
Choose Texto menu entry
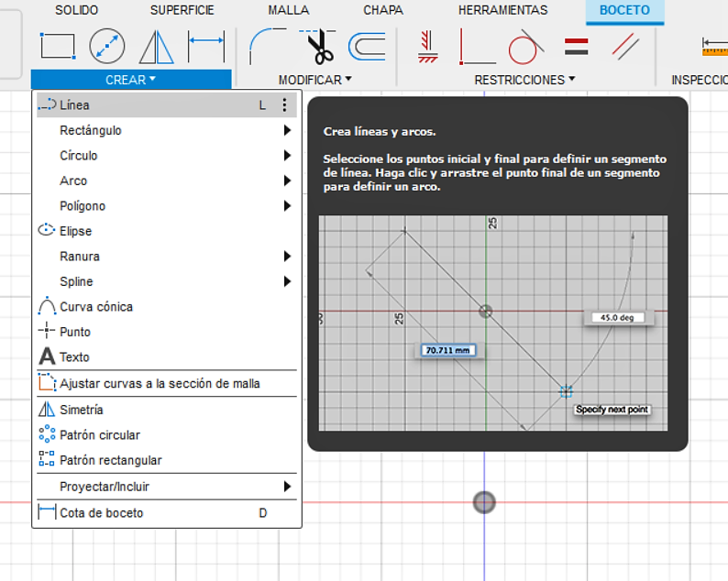click(x=167, y=356)
